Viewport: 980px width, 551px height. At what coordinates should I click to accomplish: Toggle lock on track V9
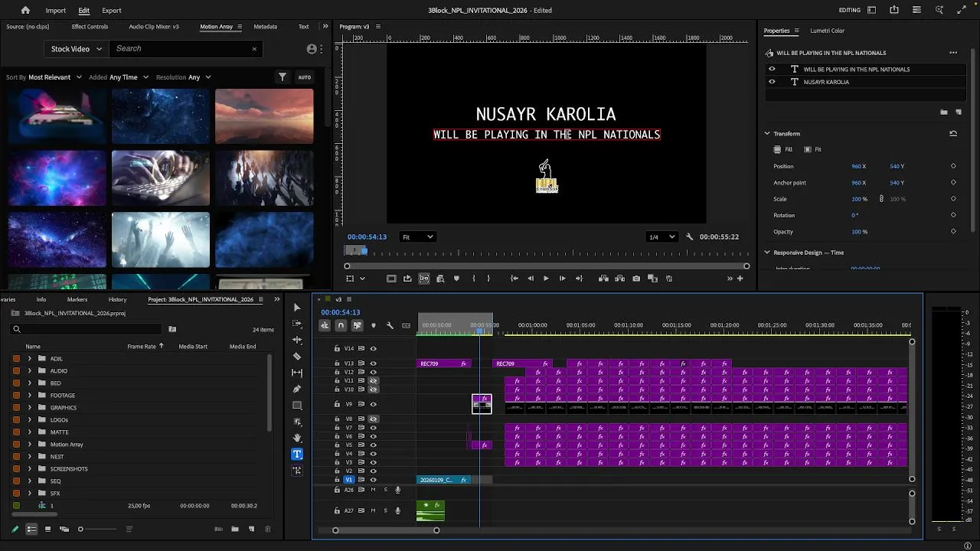coord(337,404)
